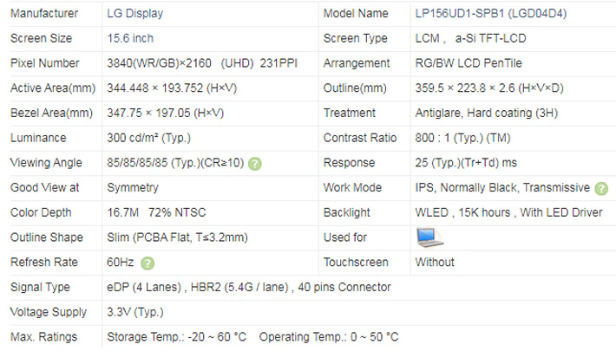Select active area 344.448 × 193.752 value
Viewport: 616px width, 364px height.
(x=172, y=88)
